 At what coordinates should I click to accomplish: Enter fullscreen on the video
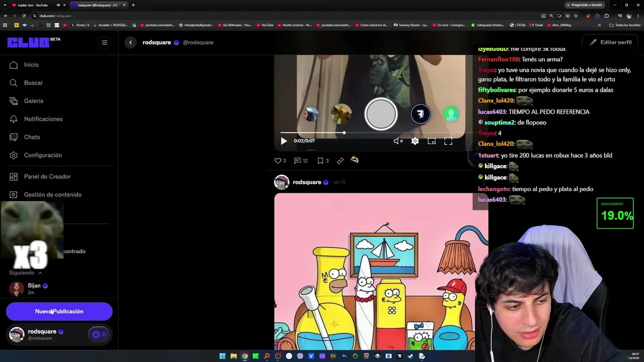[448, 141]
